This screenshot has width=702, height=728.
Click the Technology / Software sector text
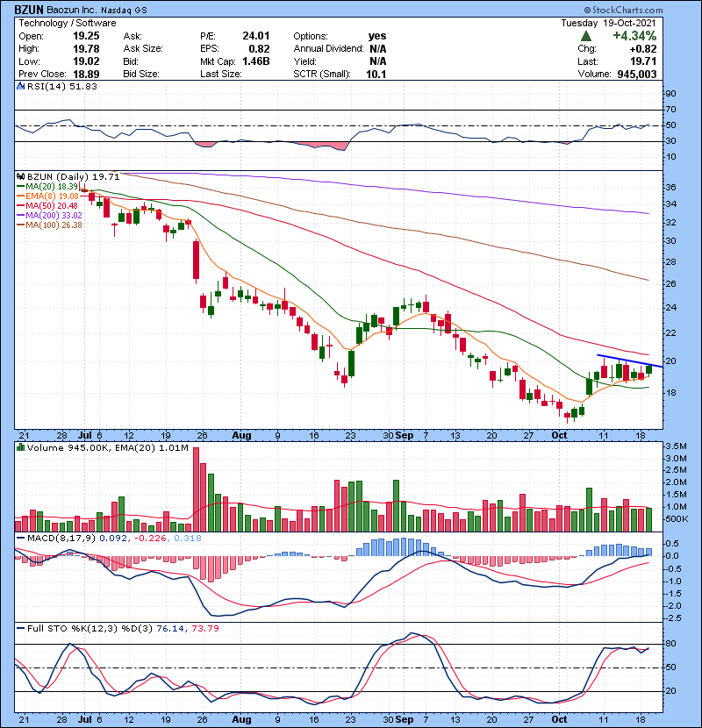pyautogui.click(x=68, y=23)
